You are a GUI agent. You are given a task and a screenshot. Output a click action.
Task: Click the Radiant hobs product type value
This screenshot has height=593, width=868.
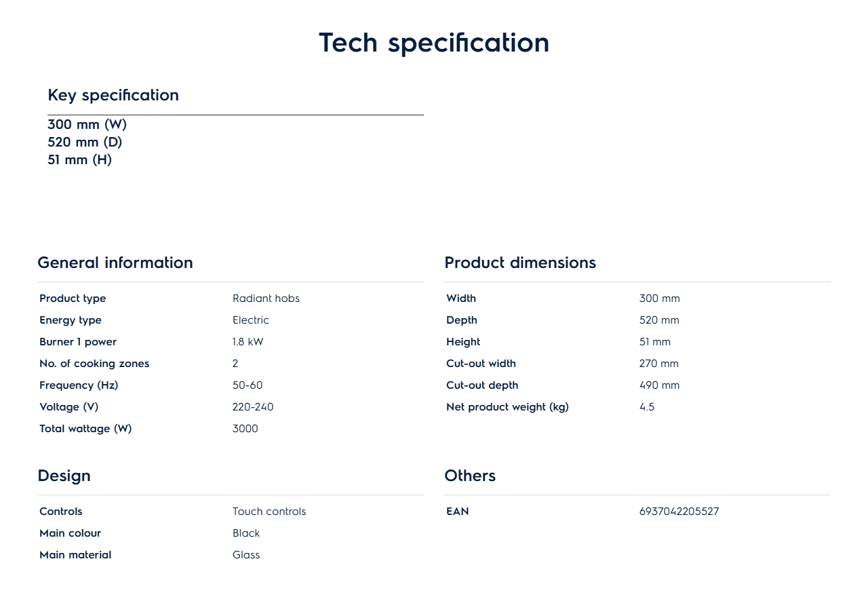(x=266, y=299)
